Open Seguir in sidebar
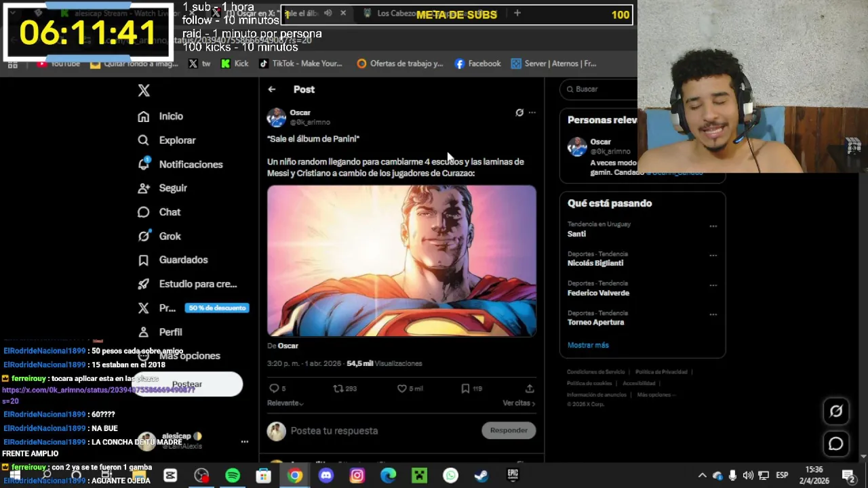Viewport: 868px width, 488px height. [162, 188]
